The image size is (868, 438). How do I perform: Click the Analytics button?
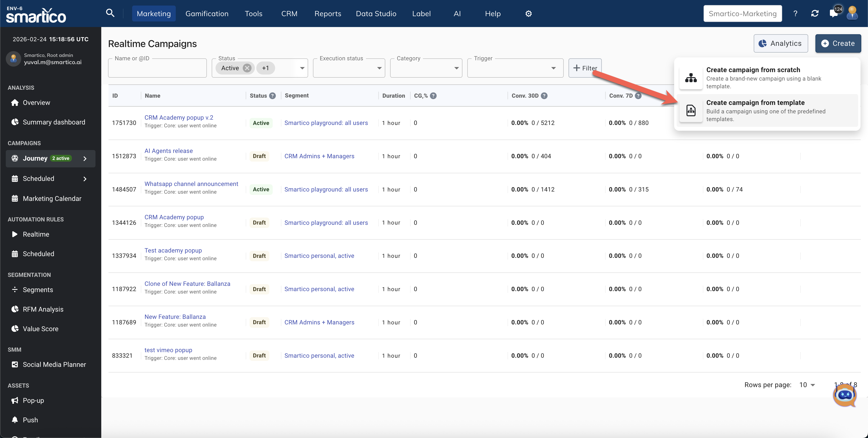(780, 43)
